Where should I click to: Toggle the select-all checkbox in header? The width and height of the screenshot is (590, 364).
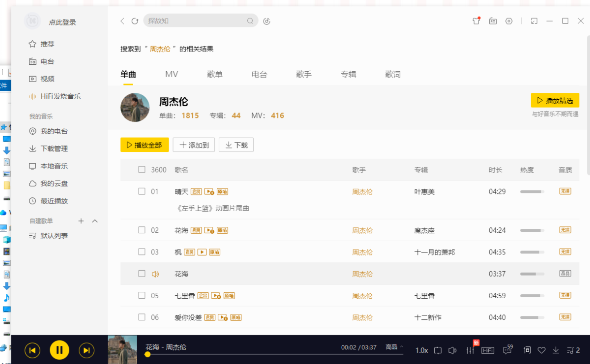(x=142, y=169)
